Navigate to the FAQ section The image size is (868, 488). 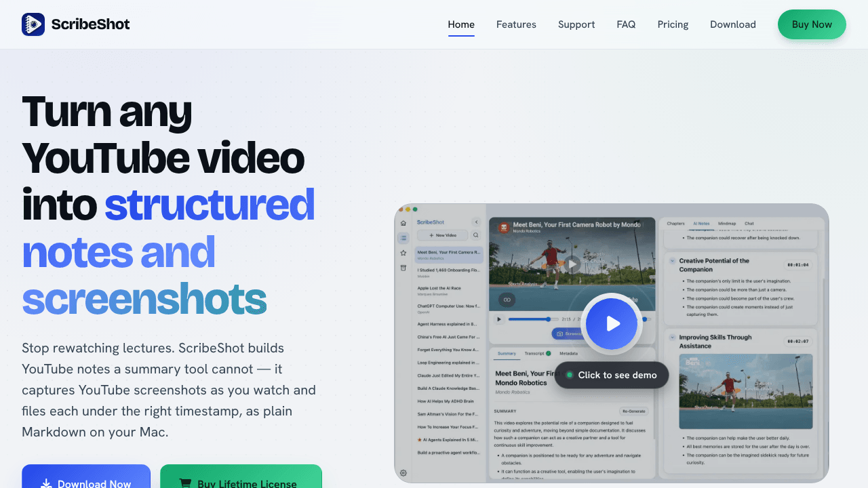click(x=626, y=24)
